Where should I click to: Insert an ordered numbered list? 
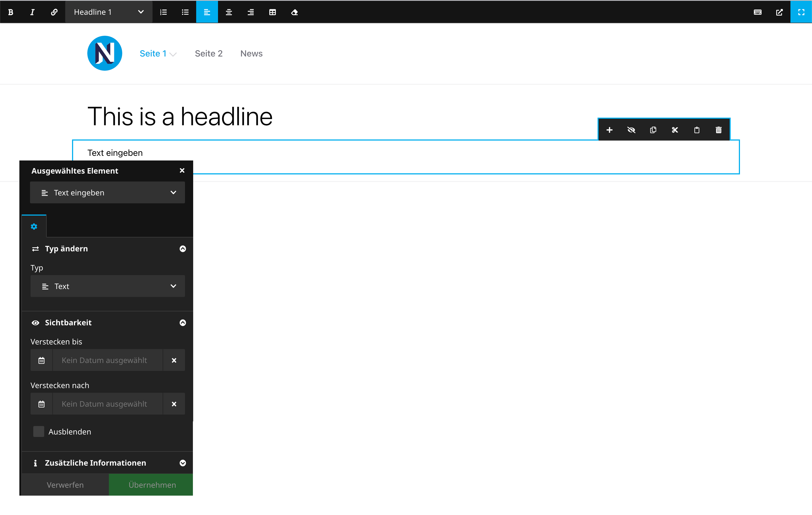click(163, 12)
